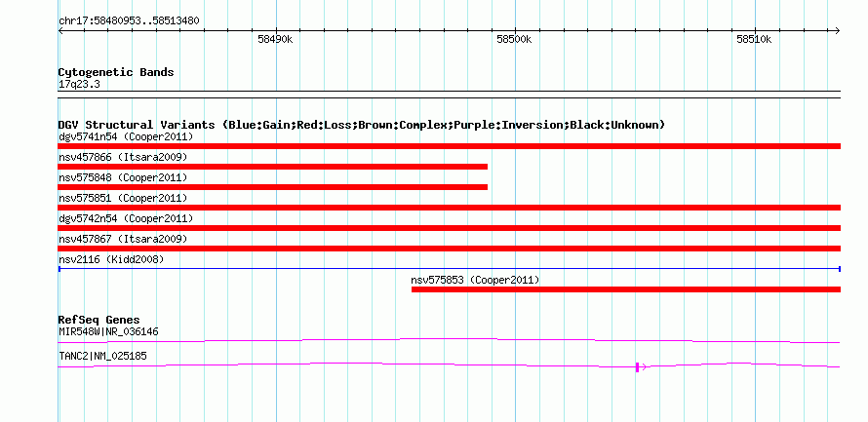This screenshot has width=868, height=422.
Task: Click red loss bar under nsv575853
Action: tap(626, 289)
